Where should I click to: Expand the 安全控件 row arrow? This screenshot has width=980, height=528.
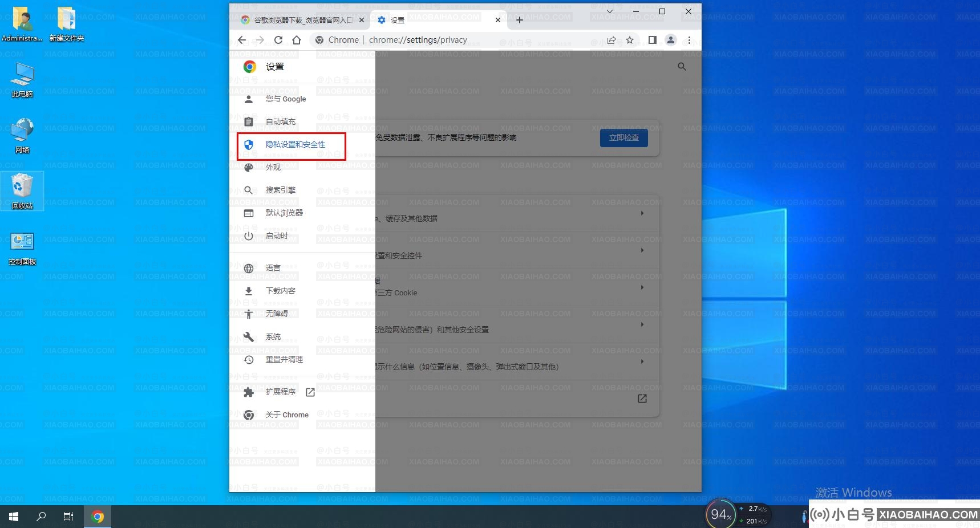642,250
